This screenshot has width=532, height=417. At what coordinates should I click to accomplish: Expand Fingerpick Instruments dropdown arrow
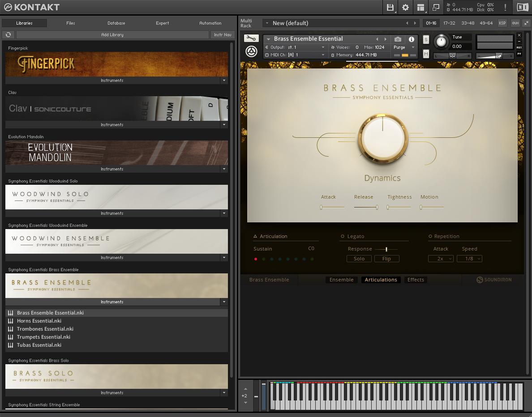coord(224,81)
